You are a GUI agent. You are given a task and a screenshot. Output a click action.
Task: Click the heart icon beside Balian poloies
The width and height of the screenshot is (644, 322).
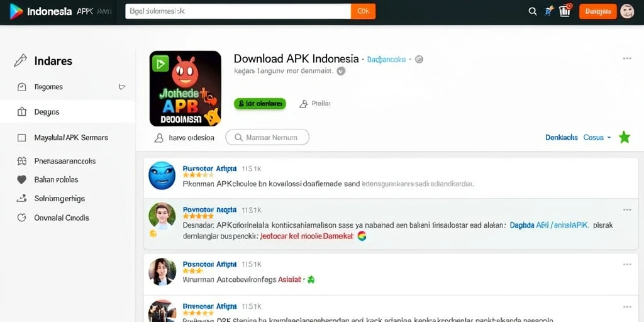coord(22,179)
